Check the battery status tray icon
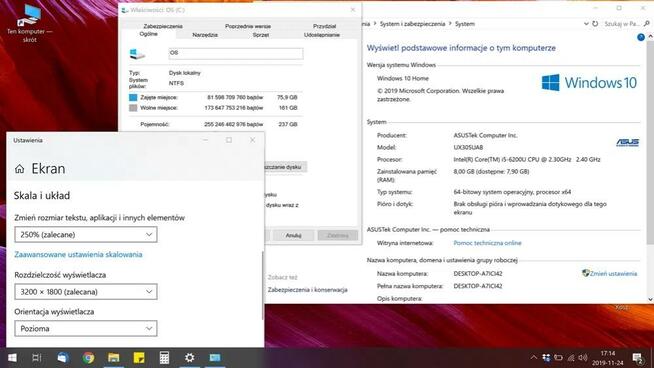Image resolution: width=654 pixels, height=368 pixels. [x=558, y=358]
